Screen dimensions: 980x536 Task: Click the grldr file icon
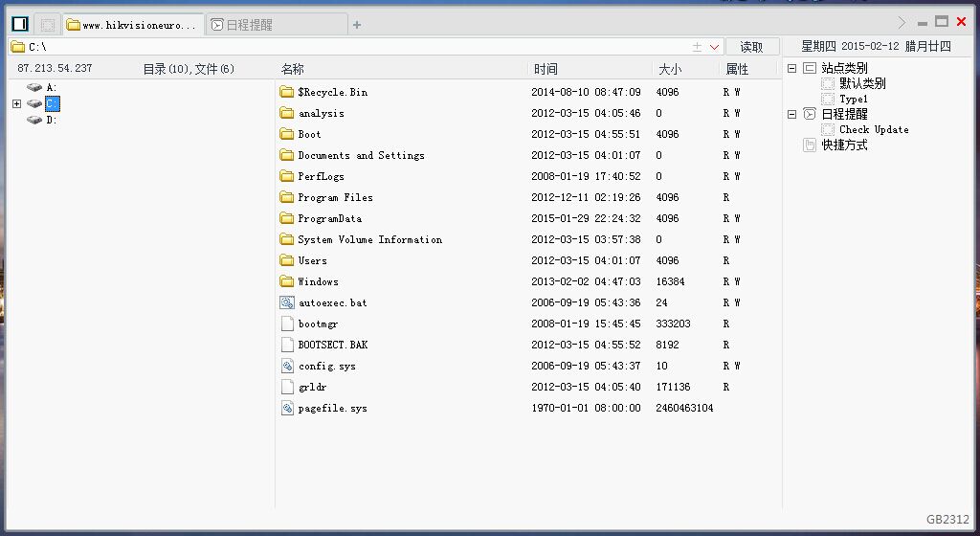point(287,388)
